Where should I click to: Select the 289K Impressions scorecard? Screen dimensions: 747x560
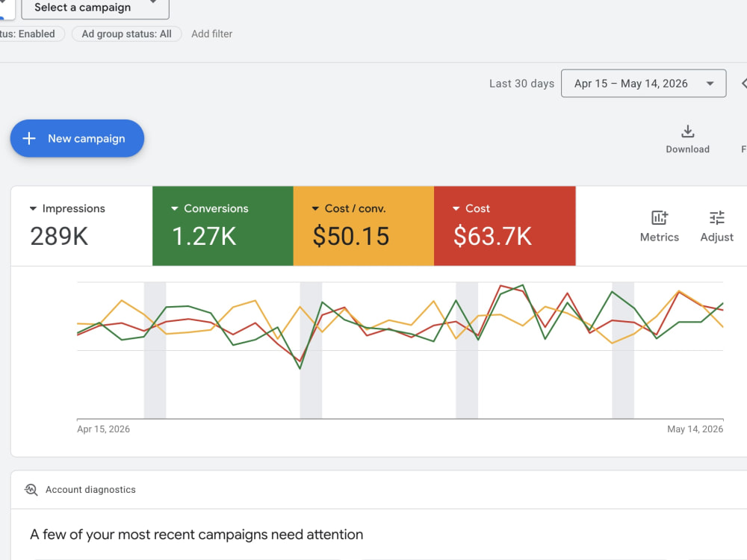81,225
